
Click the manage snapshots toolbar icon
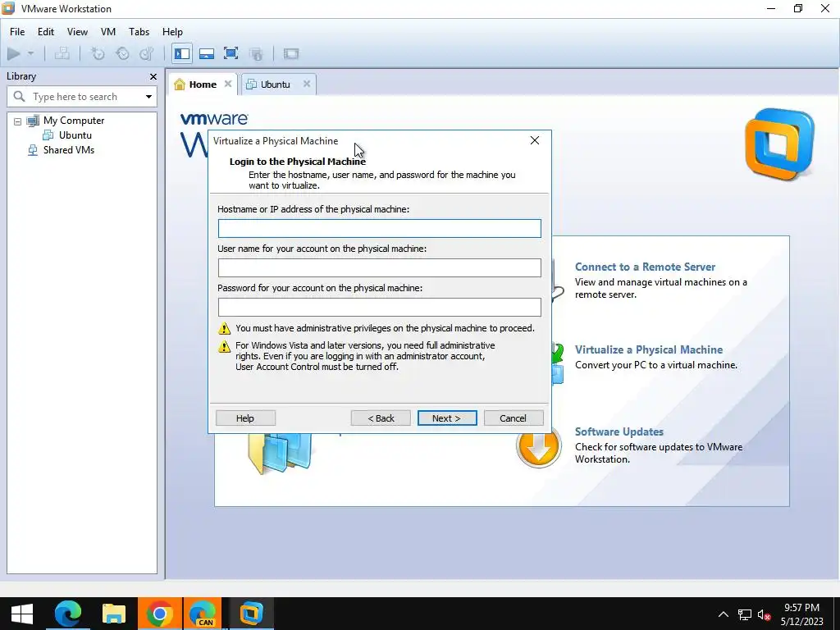coord(146,53)
